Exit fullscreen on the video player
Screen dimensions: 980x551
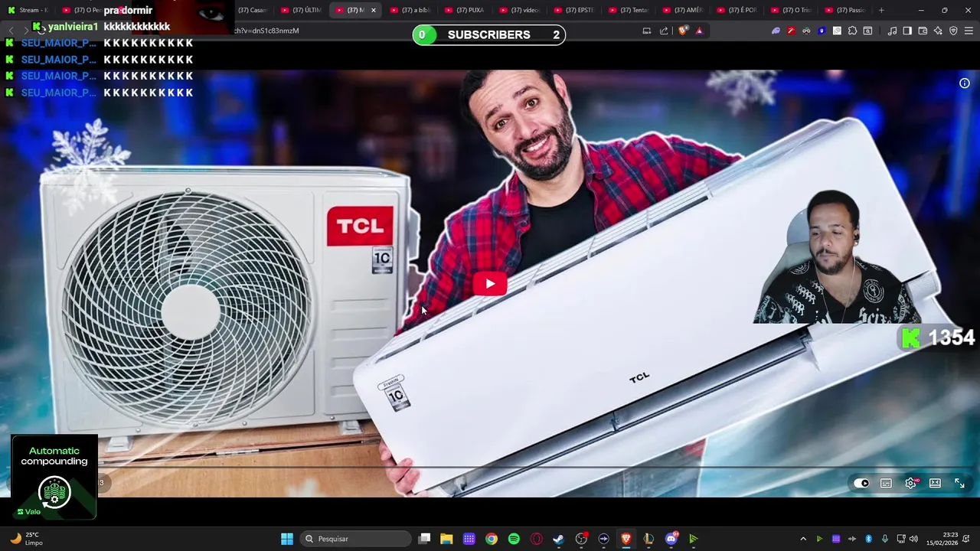959,483
